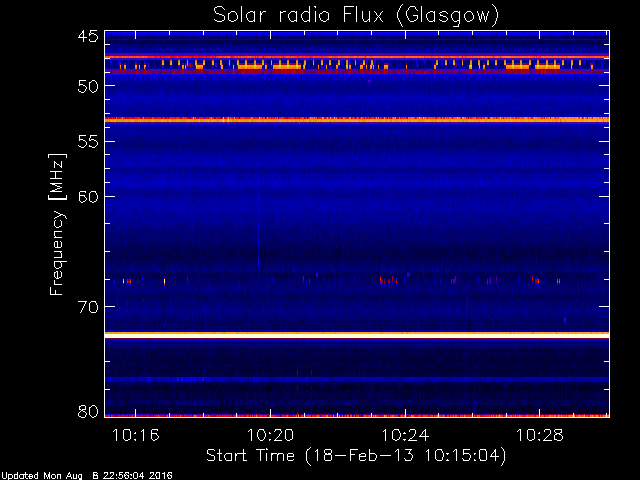This screenshot has width=640, height=480.
Task: Click the time tick label '10:28'
Action: tap(540, 435)
